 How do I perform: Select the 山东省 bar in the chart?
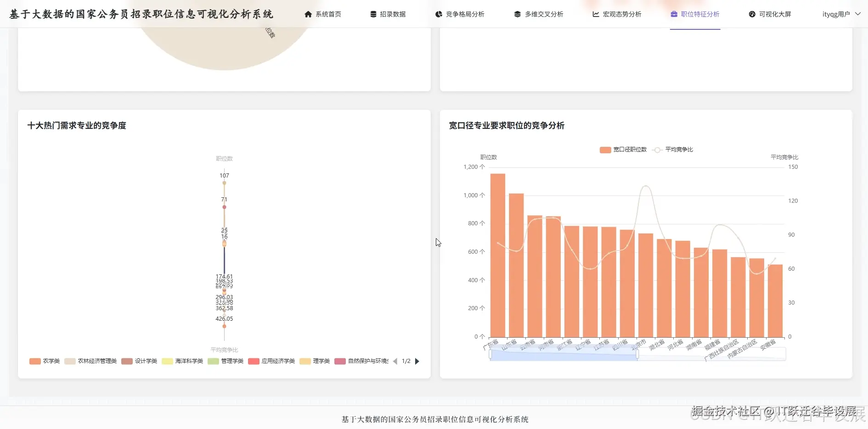[516, 265]
